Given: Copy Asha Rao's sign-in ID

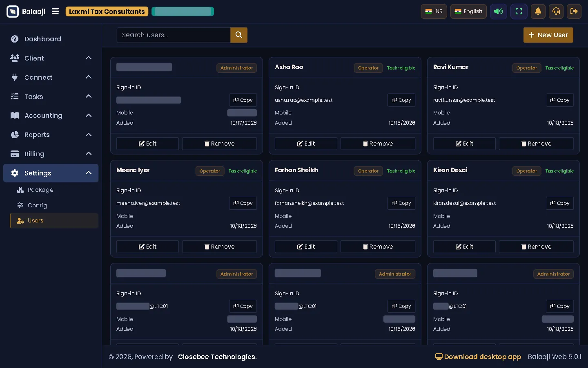Looking at the screenshot, I should (x=401, y=100).
